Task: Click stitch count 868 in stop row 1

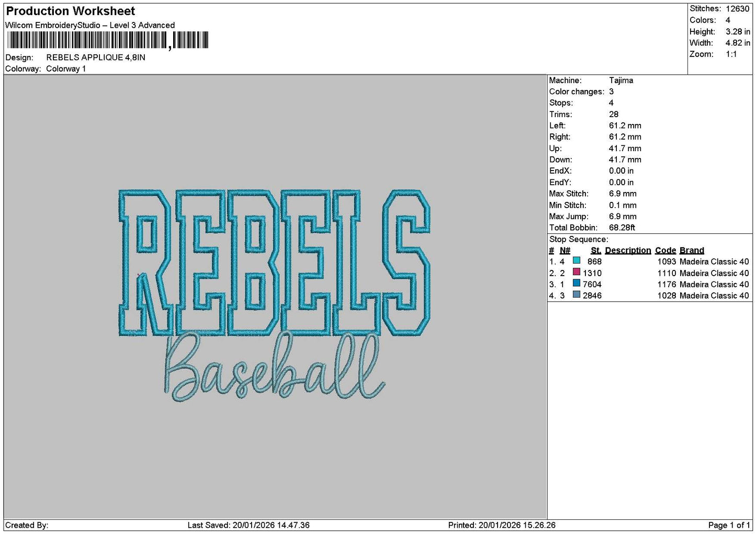Action: coord(595,262)
